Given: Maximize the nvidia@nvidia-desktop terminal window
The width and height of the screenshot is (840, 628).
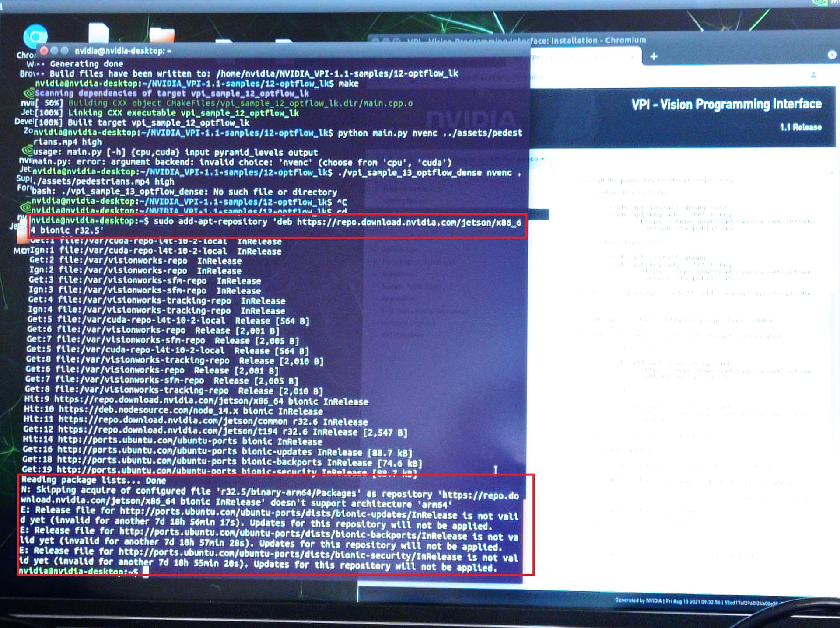Looking at the screenshot, I should pos(64,51).
